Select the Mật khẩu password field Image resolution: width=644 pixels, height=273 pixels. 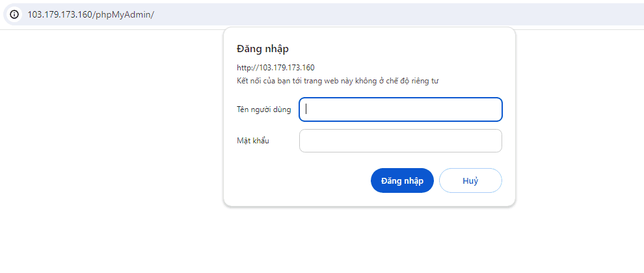(401, 141)
